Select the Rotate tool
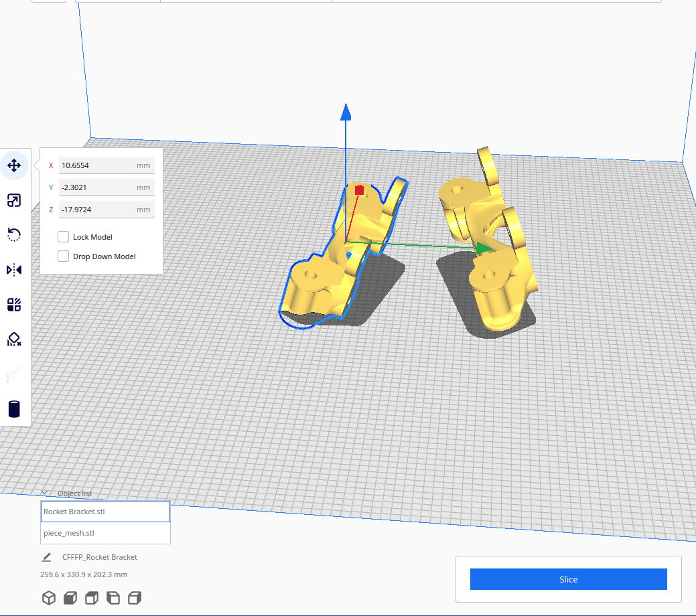This screenshot has height=616, width=696. coord(14,234)
